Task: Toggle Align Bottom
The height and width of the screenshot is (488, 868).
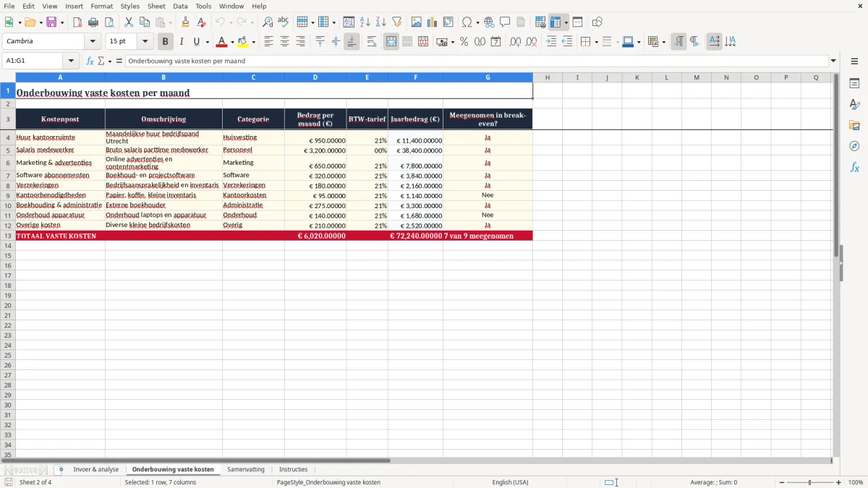Action: (x=352, y=42)
